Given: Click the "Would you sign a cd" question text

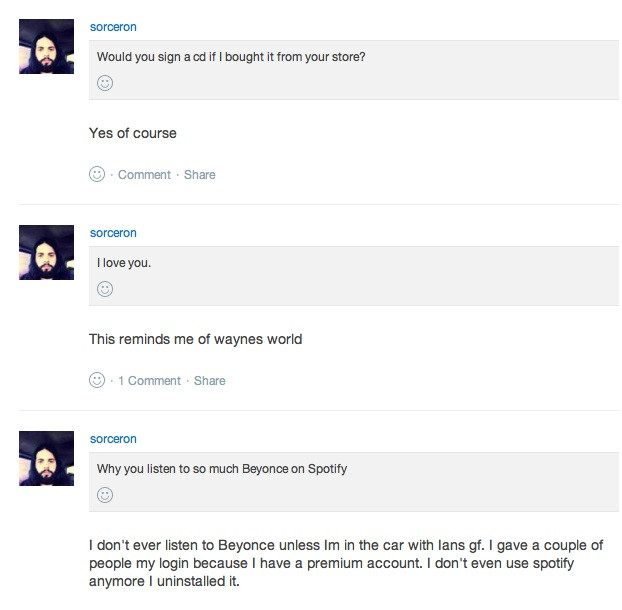Looking at the screenshot, I should coord(231,57).
